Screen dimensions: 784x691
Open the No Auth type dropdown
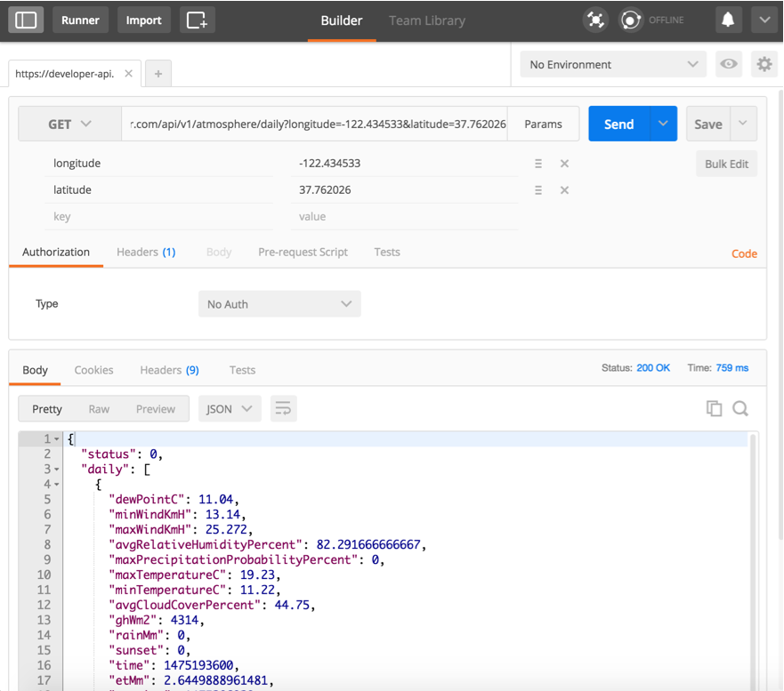pos(279,304)
